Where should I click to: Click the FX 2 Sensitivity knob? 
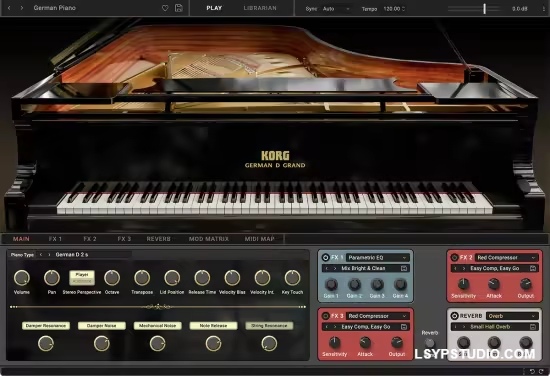[x=463, y=284]
